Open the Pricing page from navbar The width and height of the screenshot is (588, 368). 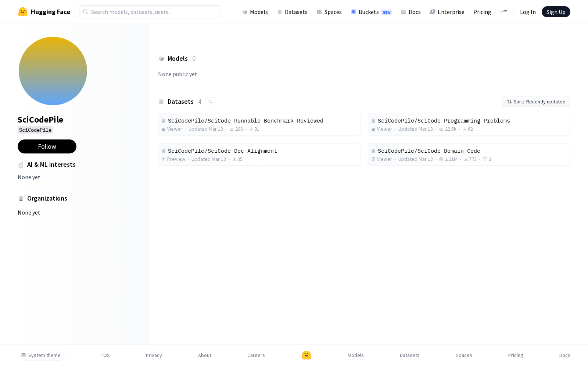482,12
